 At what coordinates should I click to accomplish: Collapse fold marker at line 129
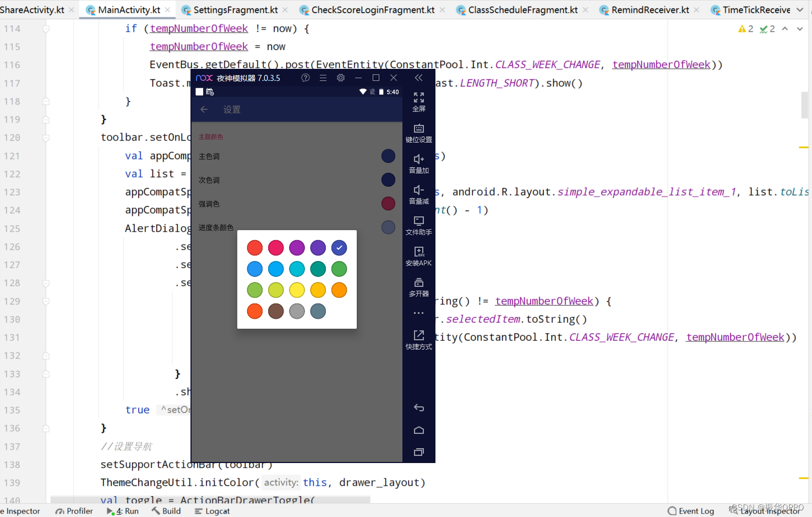click(x=46, y=301)
